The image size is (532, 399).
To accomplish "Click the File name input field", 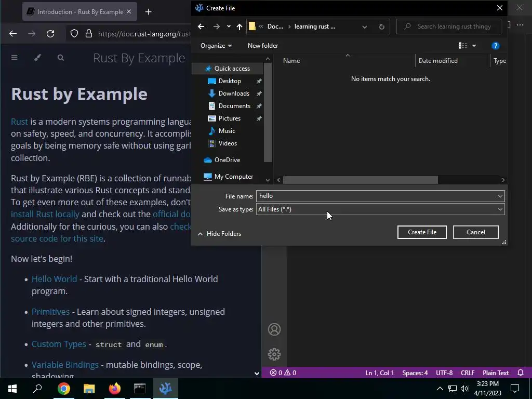I will pyautogui.click(x=376, y=196).
